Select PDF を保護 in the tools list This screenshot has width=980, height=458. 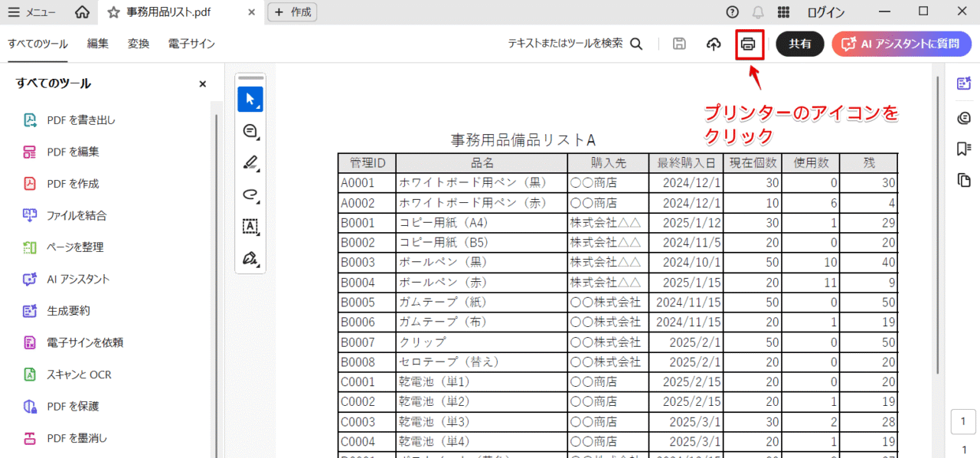[x=73, y=407]
